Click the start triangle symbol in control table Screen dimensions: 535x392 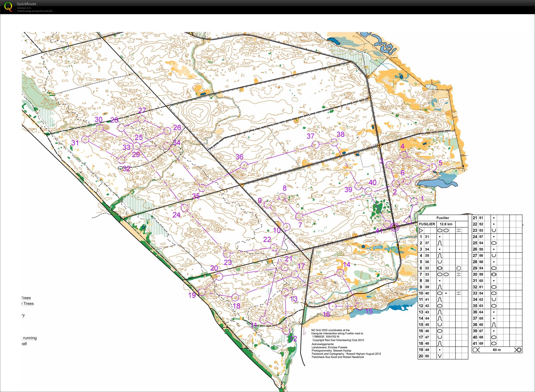421,230
